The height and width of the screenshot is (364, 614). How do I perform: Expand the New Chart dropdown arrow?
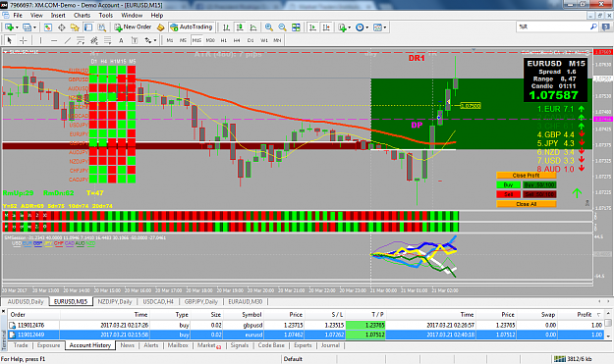coord(17,27)
